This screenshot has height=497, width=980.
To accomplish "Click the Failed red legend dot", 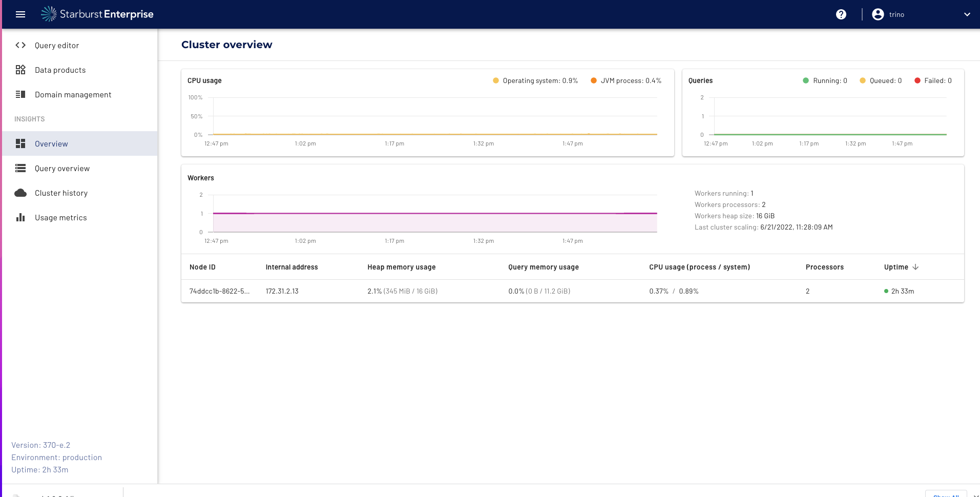I will (x=918, y=80).
